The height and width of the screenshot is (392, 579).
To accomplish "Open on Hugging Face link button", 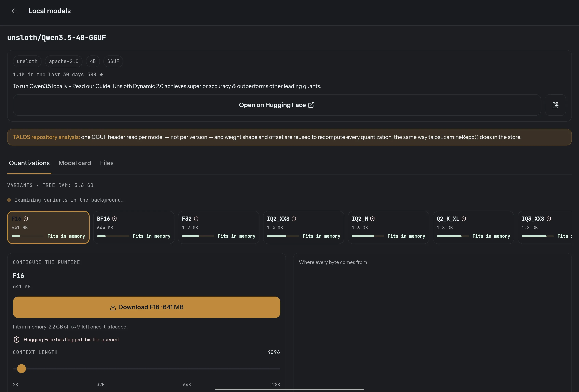I will coord(277,105).
